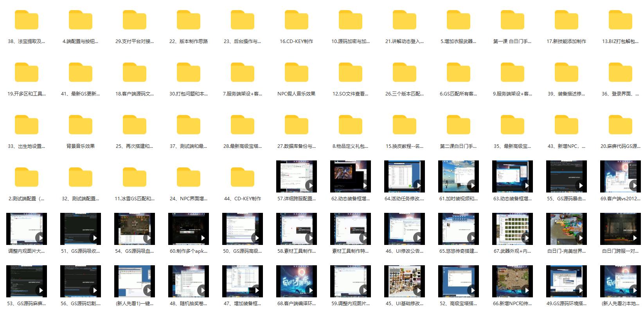
Task: Select the 60.制作多个apk video thumbnail
Action: point(188,229)
